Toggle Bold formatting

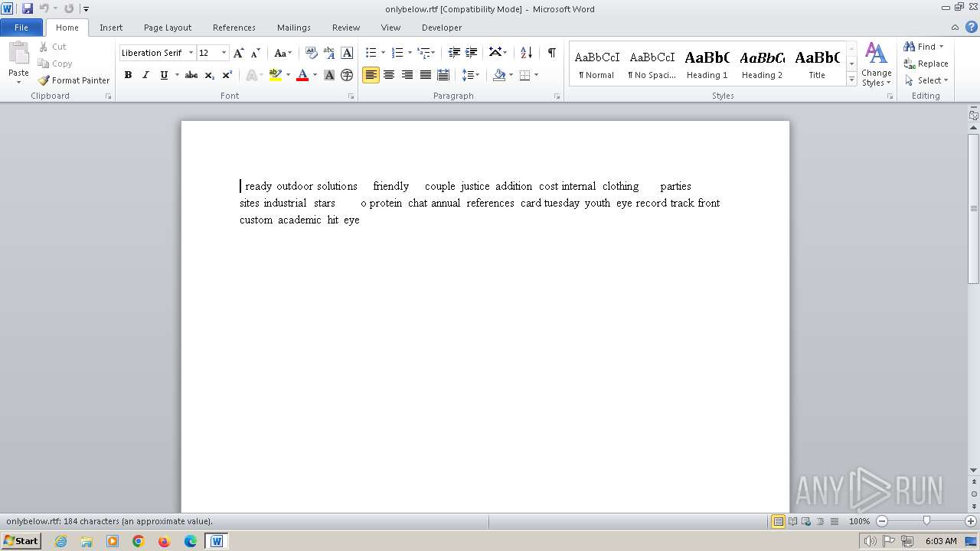[x=128, y=75]
